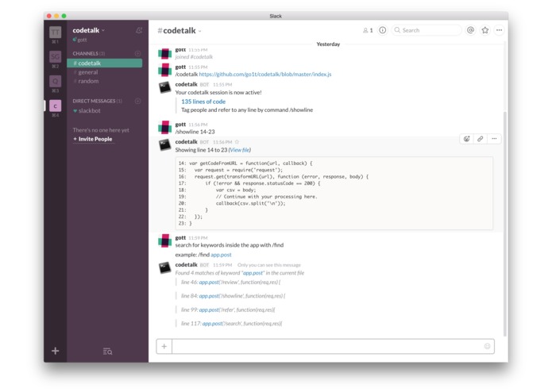This screenshot has height=392, width=552.
Task: Click the Yesterday date divider label
Action: (328, 44)
